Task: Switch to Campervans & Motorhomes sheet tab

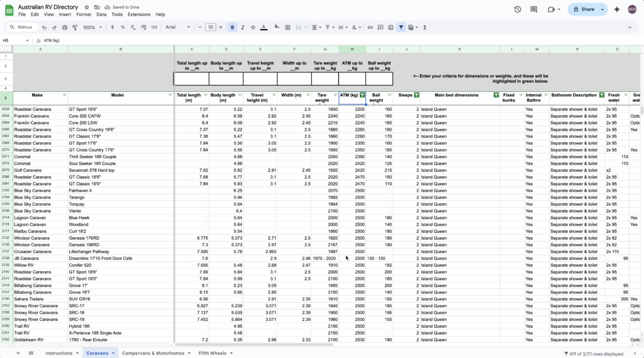Action: click(x=153, y=353)
